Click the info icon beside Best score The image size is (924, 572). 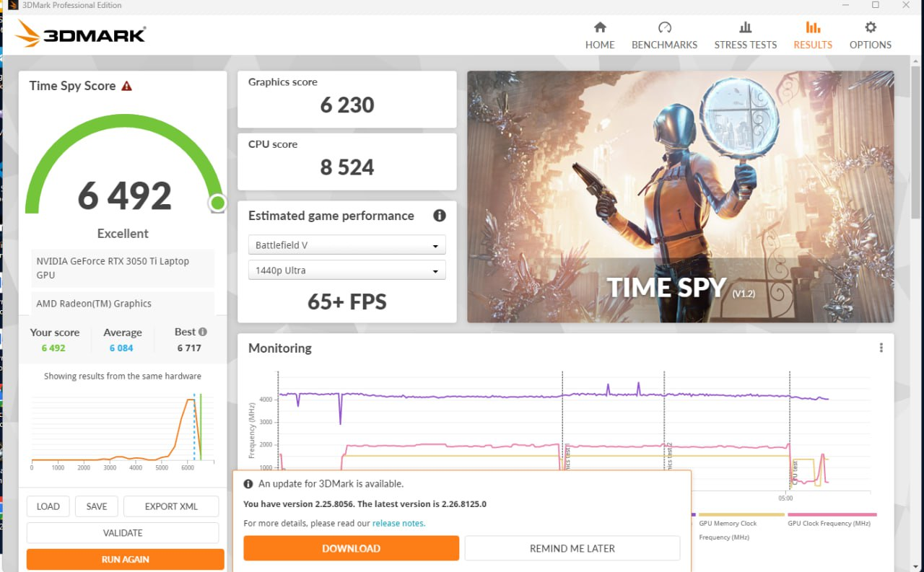(x=203, y=332)
